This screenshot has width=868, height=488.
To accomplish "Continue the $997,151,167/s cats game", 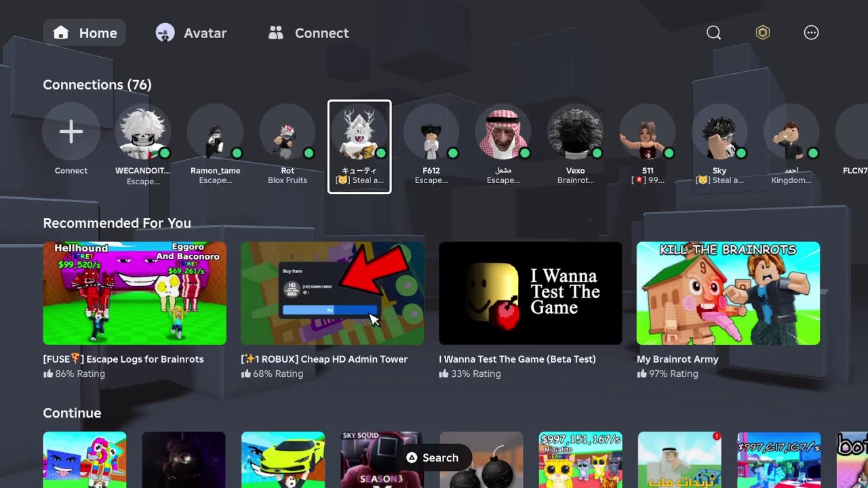I will coord(580,460).
